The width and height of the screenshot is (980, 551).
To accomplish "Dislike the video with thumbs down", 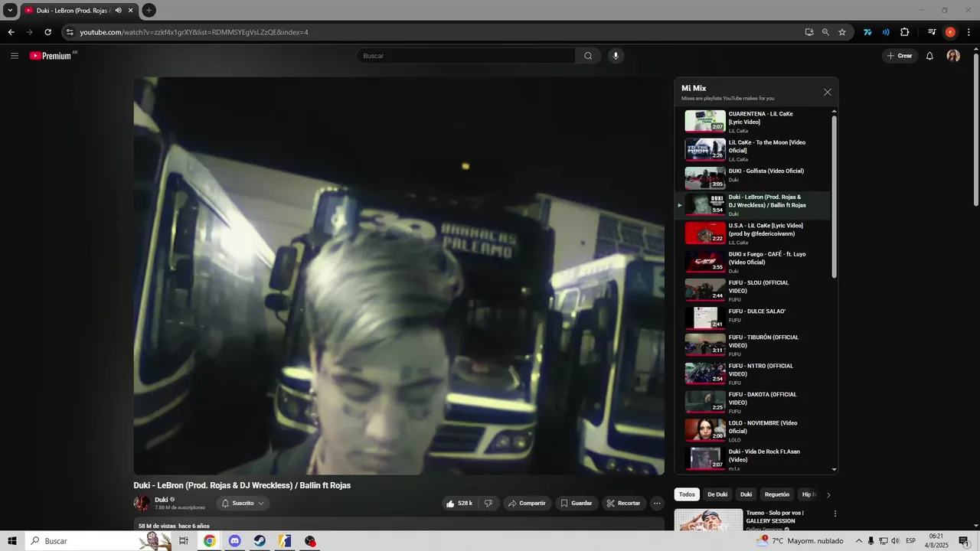I will coord(488,504).
